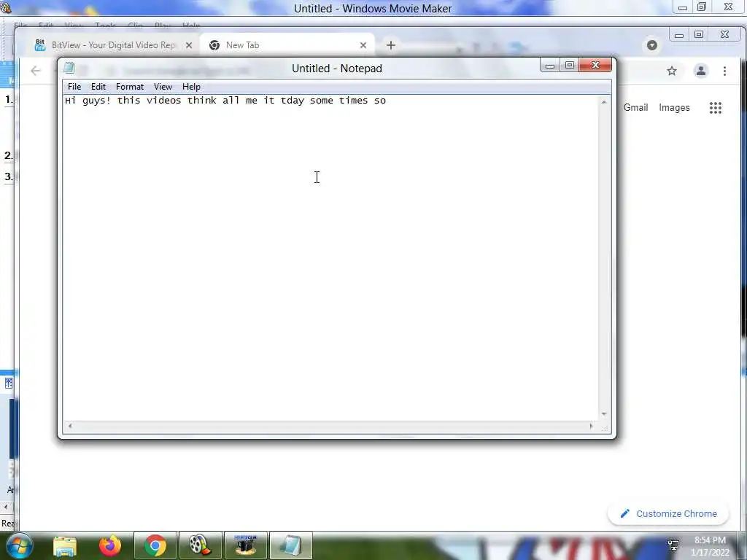Switch to the BitView tab in Chrome
This screenshot has height=560, width=747.
pos(113,45)
